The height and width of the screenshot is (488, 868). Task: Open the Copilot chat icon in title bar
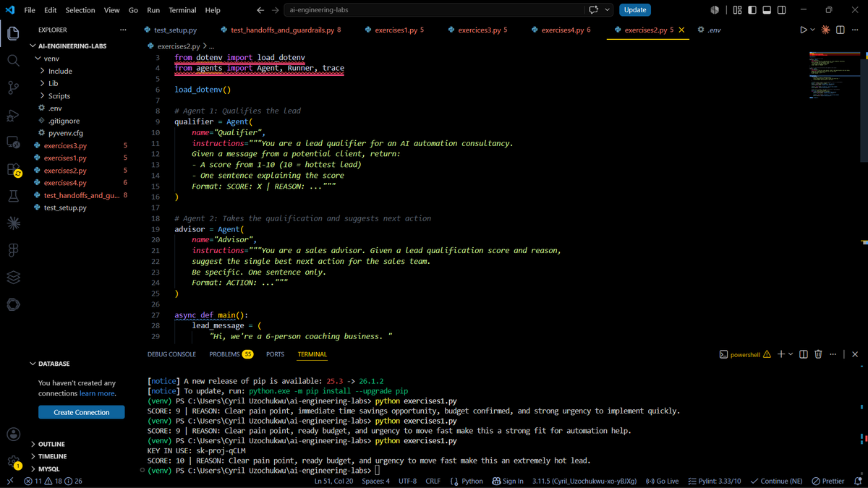pyautogui.click(x=594, y=10)
